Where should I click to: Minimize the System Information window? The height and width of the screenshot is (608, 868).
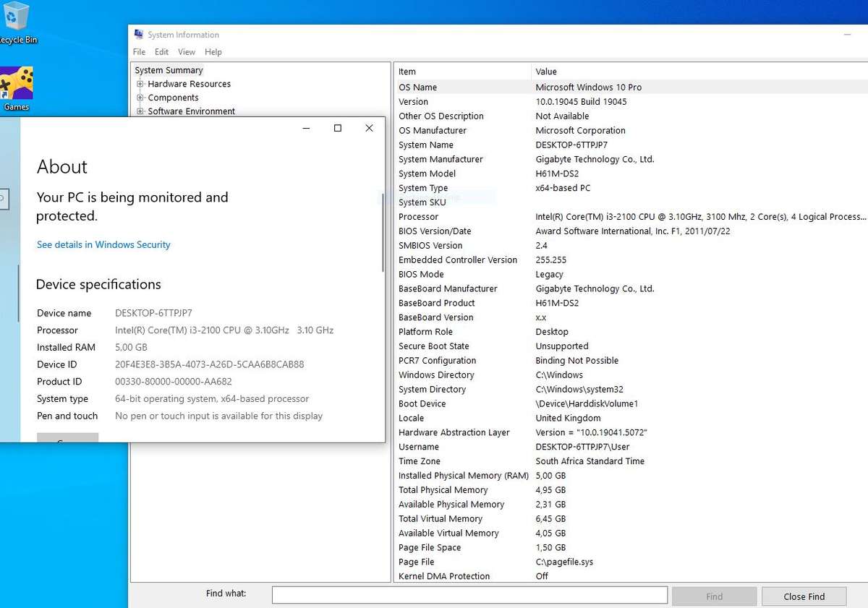(x=847, y=35)
